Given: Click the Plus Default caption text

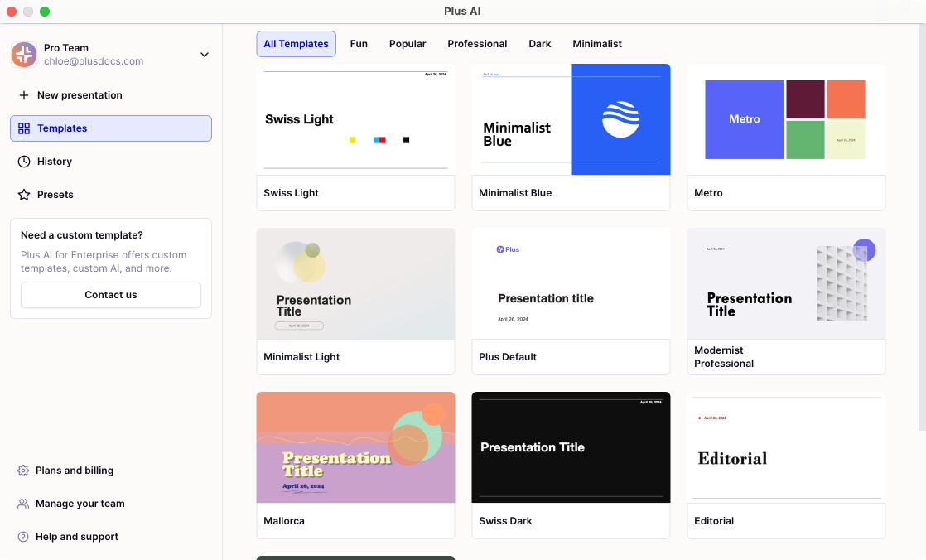Looking at the screenshot, I should tap(507, 357).
